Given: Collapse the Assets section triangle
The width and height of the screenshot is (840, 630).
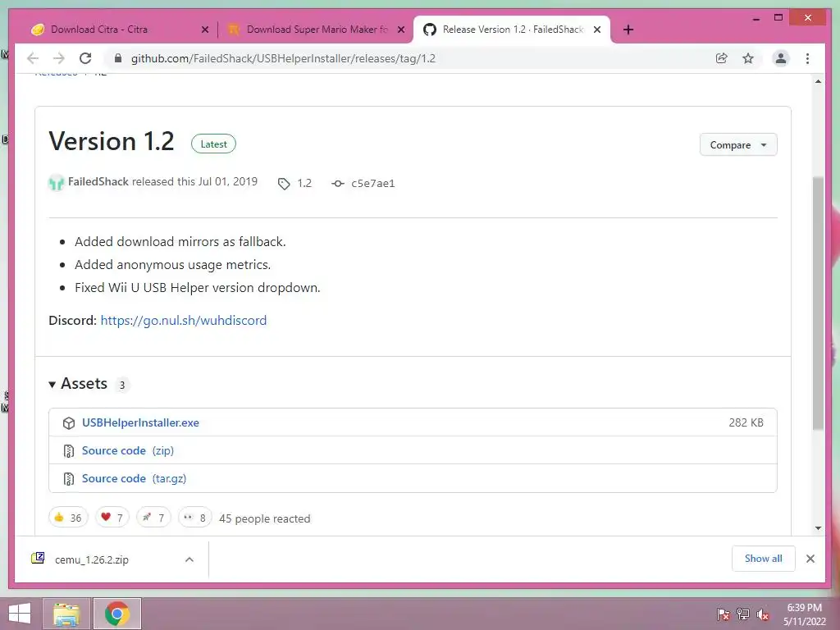Looking at the screenshot, I should point(52,385).
